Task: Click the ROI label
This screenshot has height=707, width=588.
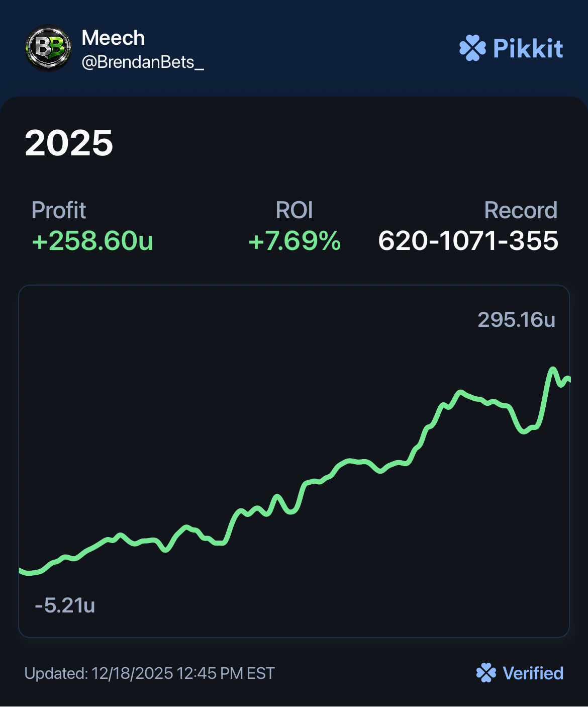Action: 294,210
